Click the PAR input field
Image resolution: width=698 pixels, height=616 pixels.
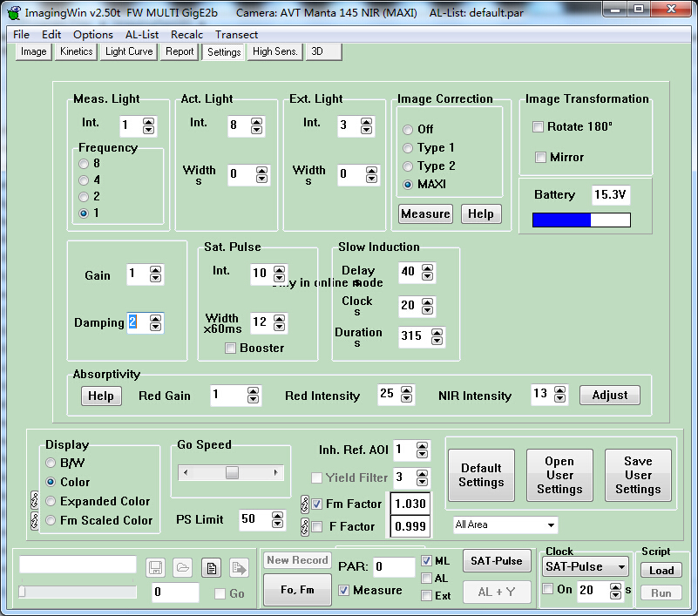pos(394,567)
